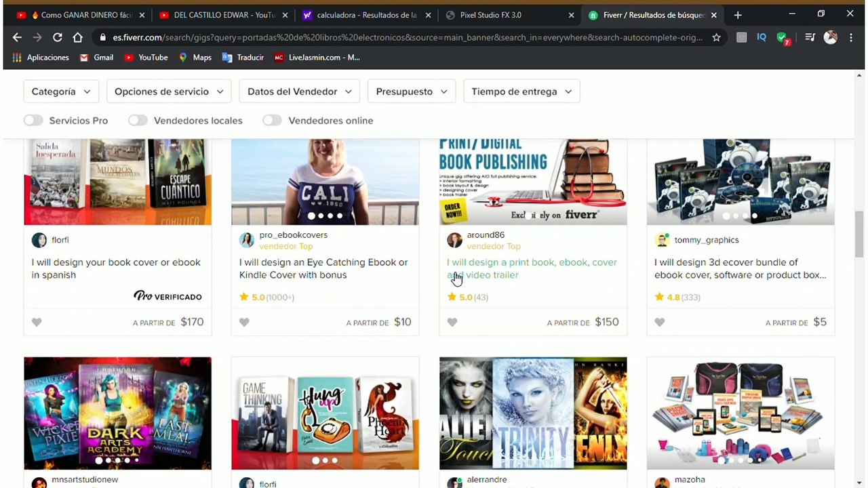868x488 pixels.
Task: Visit seller mnsartstudionew profile name
Action: tap(85, 479)
